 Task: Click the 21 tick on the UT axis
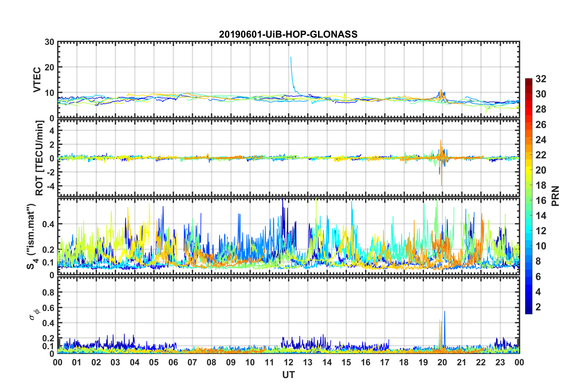pos(462,362)
